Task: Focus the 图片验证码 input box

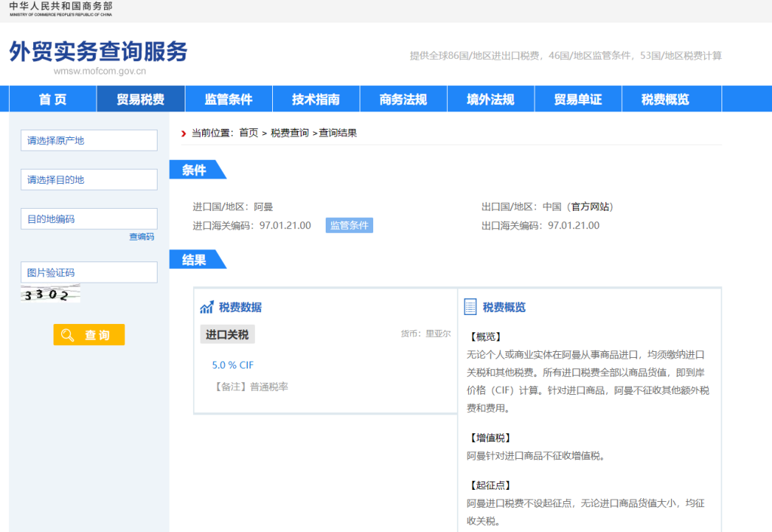Action: click(x=89, y=272)
